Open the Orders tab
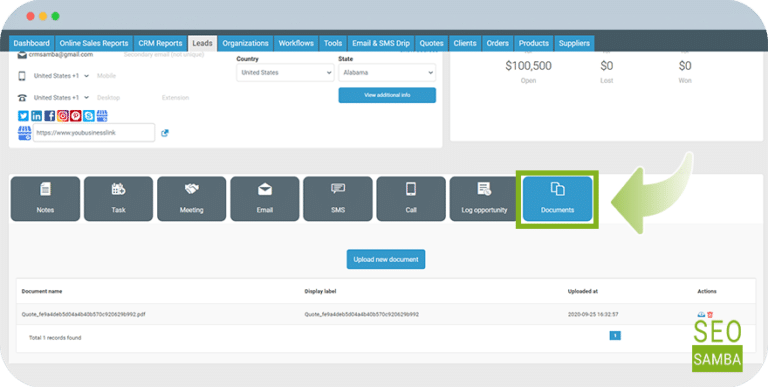Image resolution: width=768 pixels, height=387 pixels. (x=498, y=43)
